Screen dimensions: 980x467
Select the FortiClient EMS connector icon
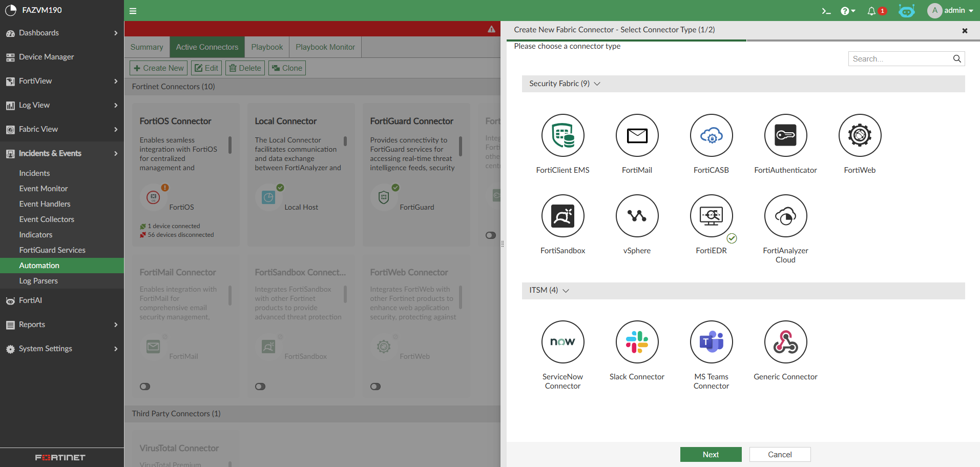(562, 135)
